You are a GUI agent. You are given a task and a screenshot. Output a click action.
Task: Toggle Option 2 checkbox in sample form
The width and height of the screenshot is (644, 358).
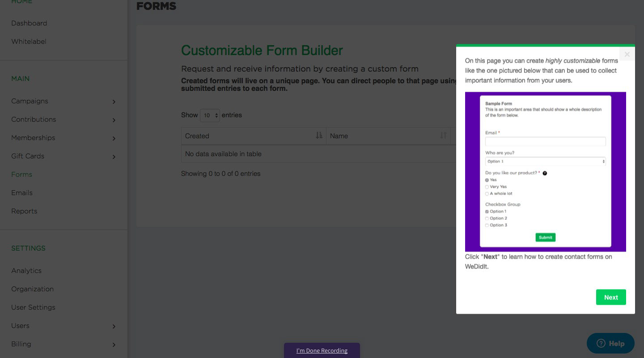point(487,218)
